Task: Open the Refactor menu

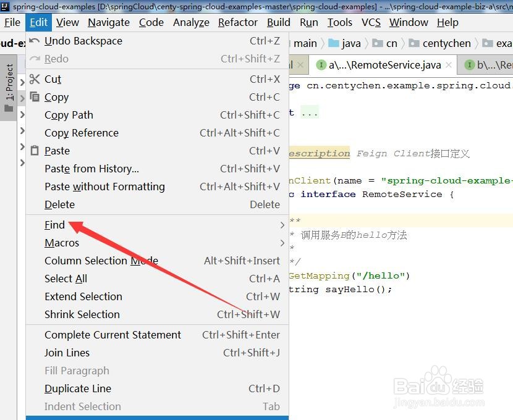Action: [x=238, y=22]
